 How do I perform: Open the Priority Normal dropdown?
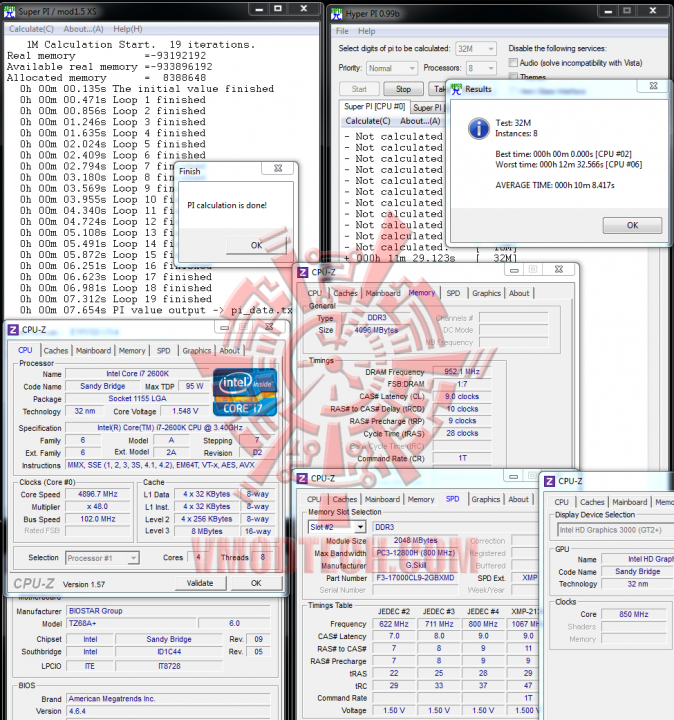coord(392,68)
